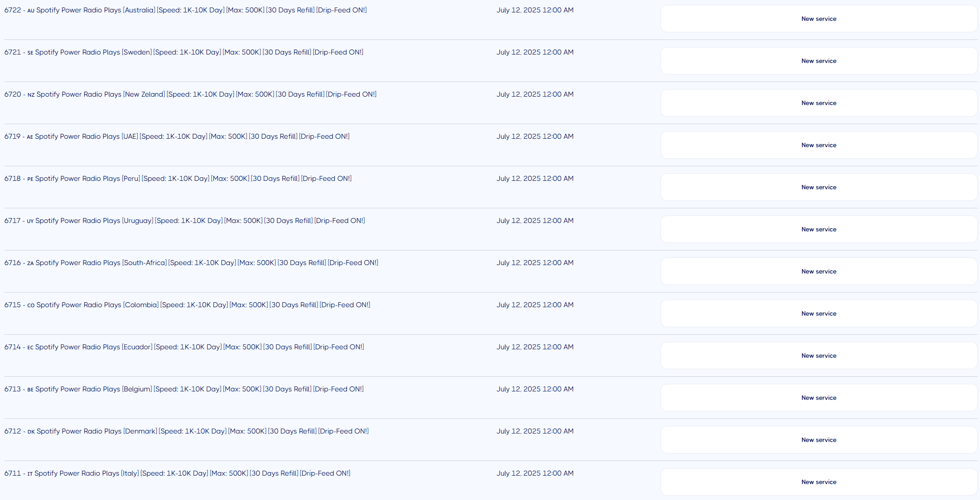Image resolution: width=980 pixels, height=500 pixels.
Task: Click the July 12, 2025 date in the Colombia row
Action: (535, 305)
